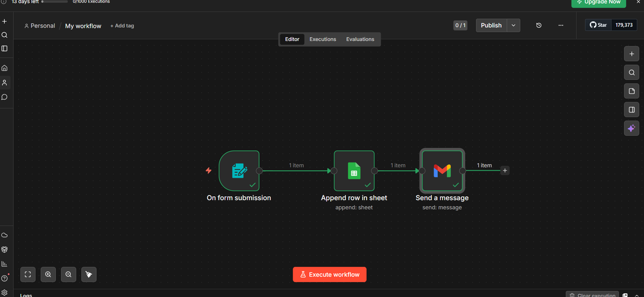This screenshot has height=297, width=644.
Task: Open the settings gear in sidebar
Action: (x=4, y=293)
